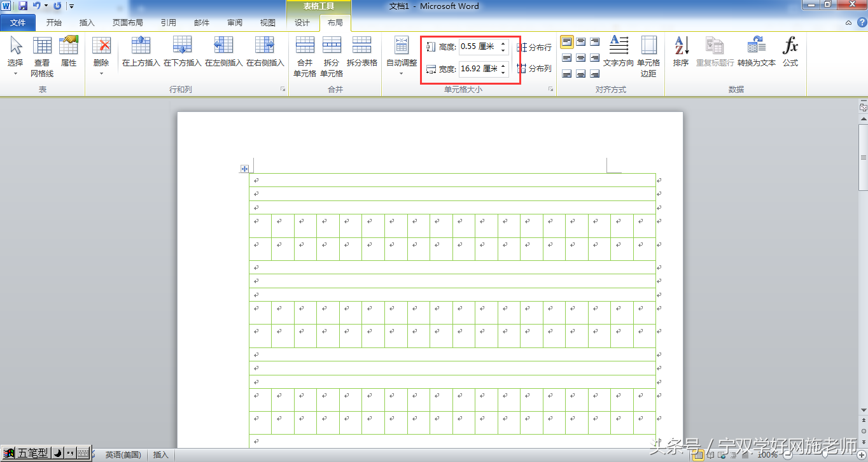Click the table move handle
This screenshot has height=462, width=868.
click(244, 169)
